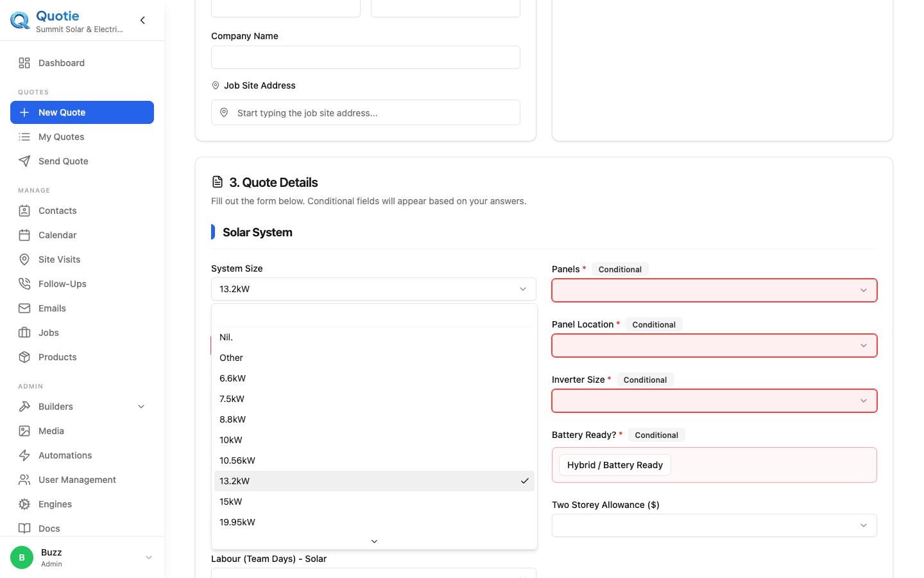Select the 6.6kW option

[x=374, y=378]
